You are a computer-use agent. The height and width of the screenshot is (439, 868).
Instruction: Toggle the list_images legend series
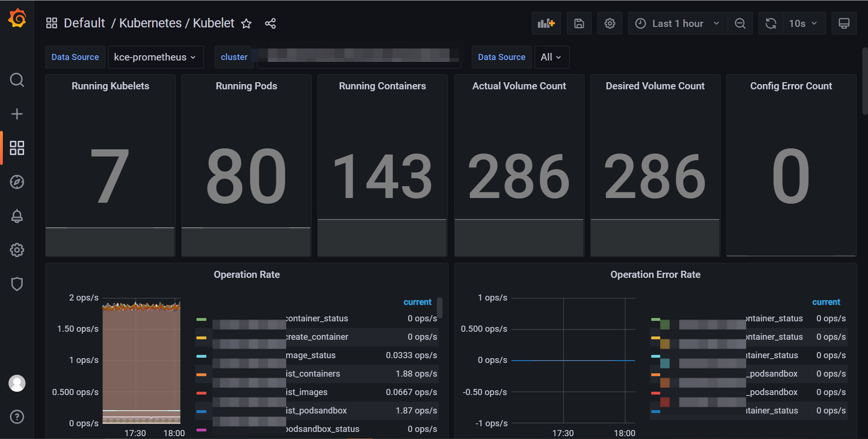306,392
